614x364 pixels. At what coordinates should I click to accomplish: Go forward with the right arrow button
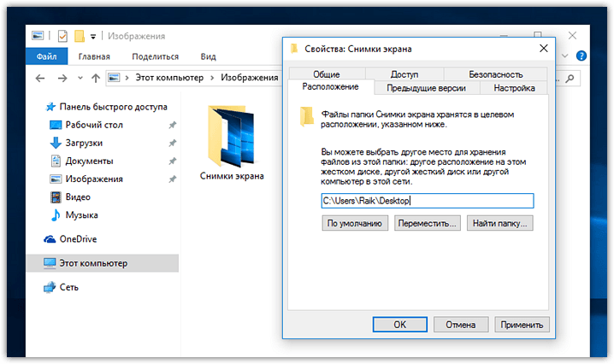point(62,78)
